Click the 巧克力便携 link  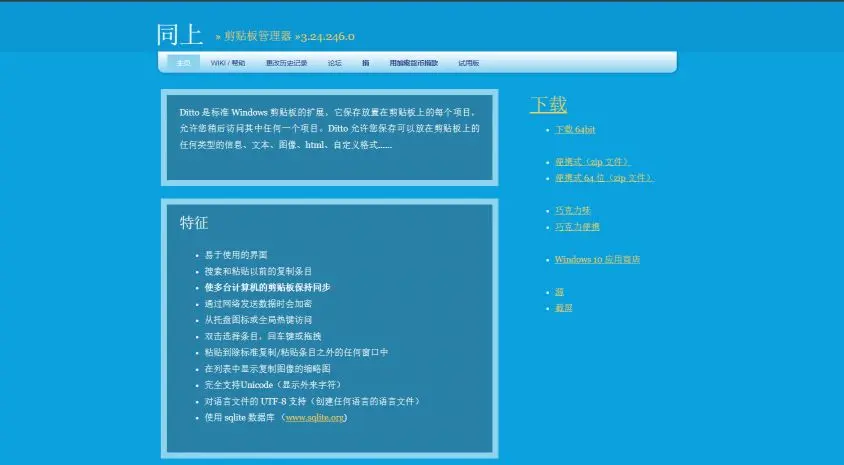click(x=577, y=227)
